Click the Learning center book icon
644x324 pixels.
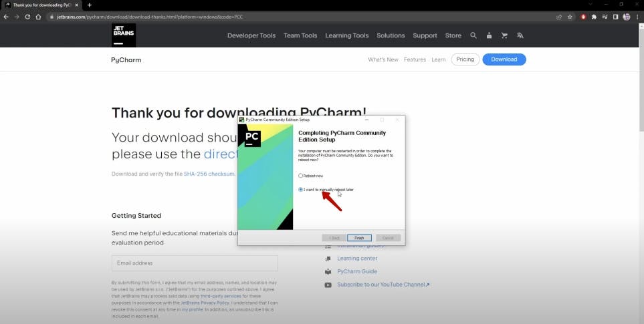pyautogui.click(x=328, y=259)
